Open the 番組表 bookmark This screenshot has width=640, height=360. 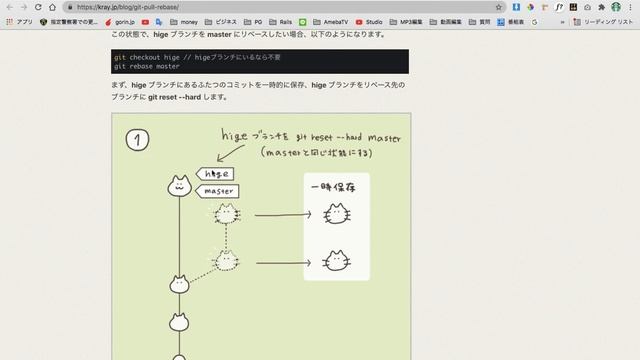tap(511, 22)
